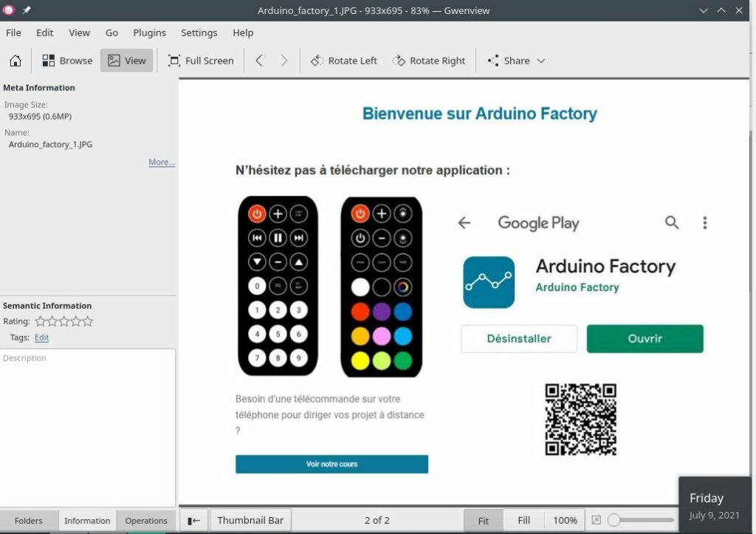
Task: Enter Full Screen mode
Action: coord(201,61)
